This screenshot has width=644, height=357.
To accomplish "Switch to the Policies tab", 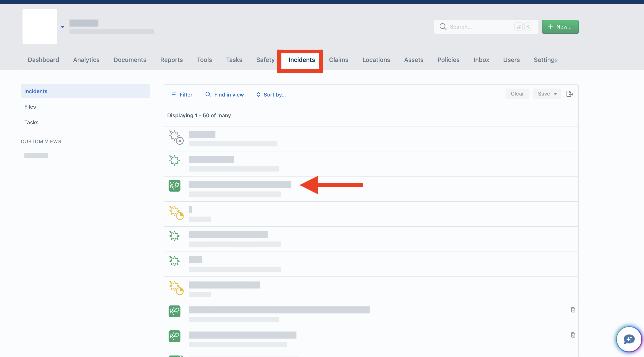I will [448, 60].
